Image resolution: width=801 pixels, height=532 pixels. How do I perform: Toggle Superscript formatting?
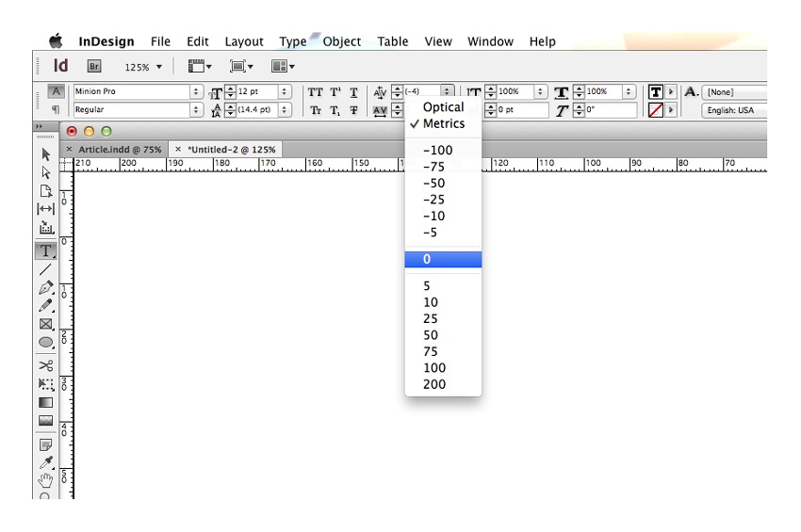[x=335, y=92]
